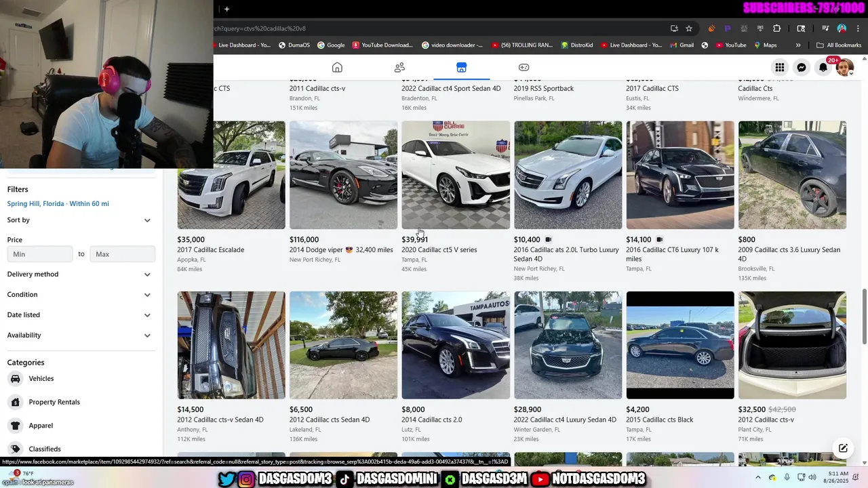This screenshot has width=868, height=488.
Task: Open the 2015 Cadillac cts Black listing
Action: tap(680, 345)
